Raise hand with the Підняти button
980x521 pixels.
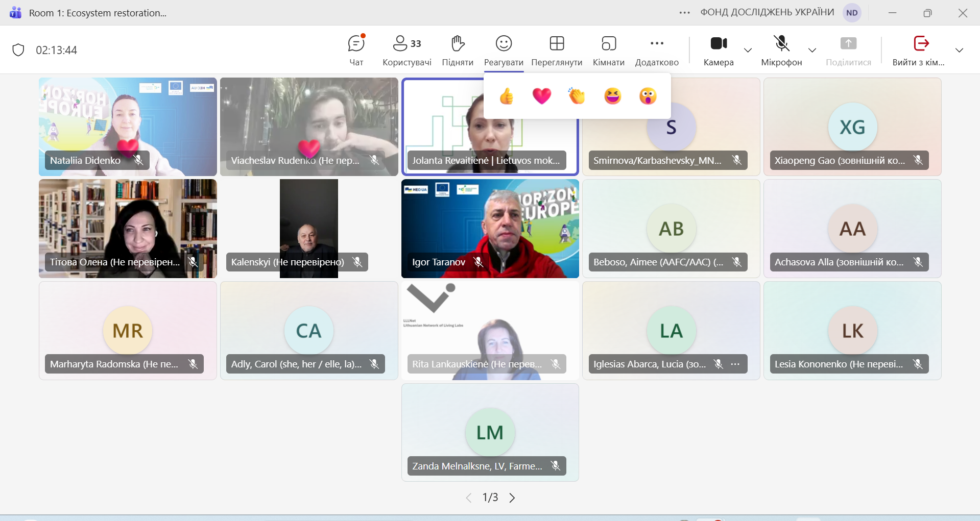pos(457,50)
